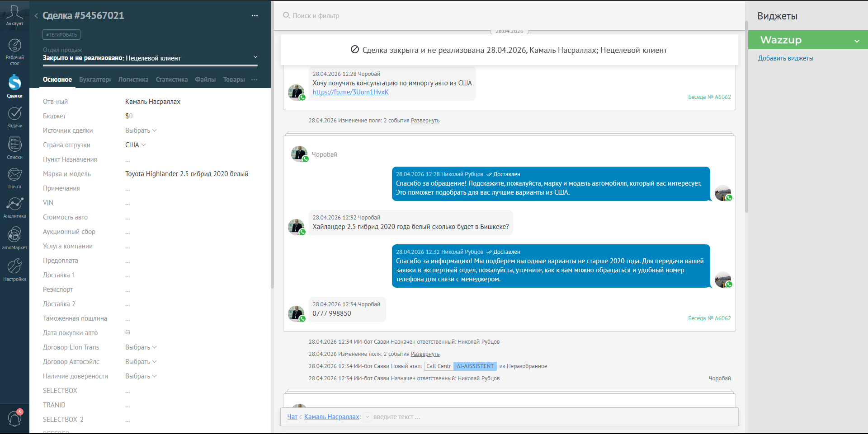Expand 12:28 field change events via Развернуть
Image resolution: width=868 pixels, height=434 pixels.
pyautogui.click(x=425, y=121)
